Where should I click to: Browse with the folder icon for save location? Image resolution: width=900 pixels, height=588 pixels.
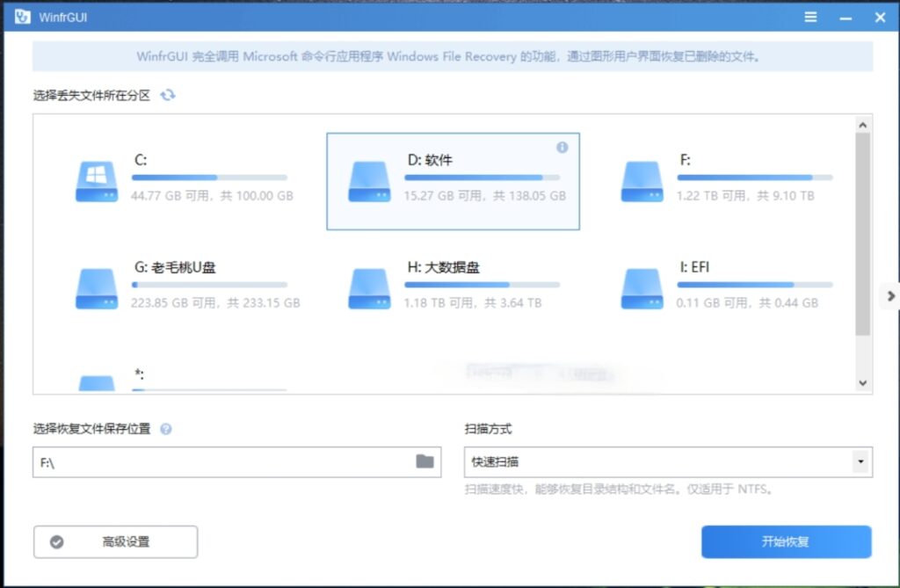425,461
